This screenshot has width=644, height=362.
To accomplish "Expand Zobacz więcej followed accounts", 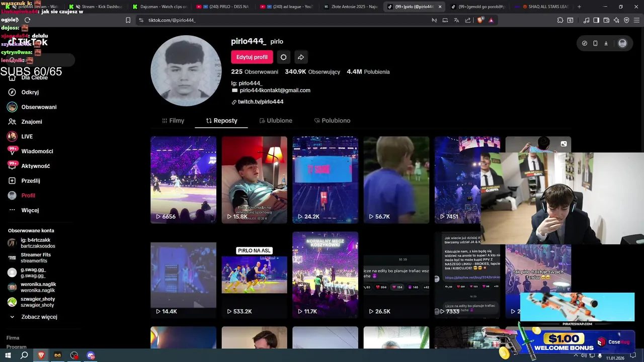I will coord(33,317).
